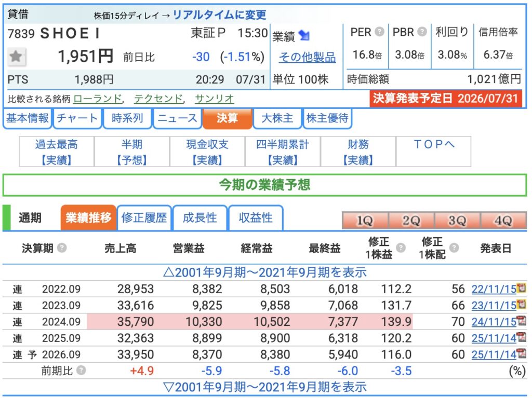
Task: Click the 10,330 operating profit cell
Action: (x=204, y=321)
